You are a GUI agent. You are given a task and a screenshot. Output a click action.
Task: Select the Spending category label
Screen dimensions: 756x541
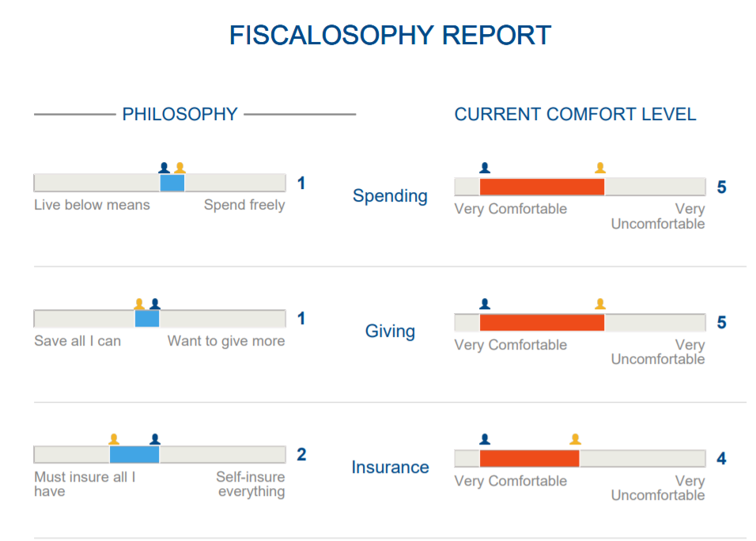click(390, 196)
